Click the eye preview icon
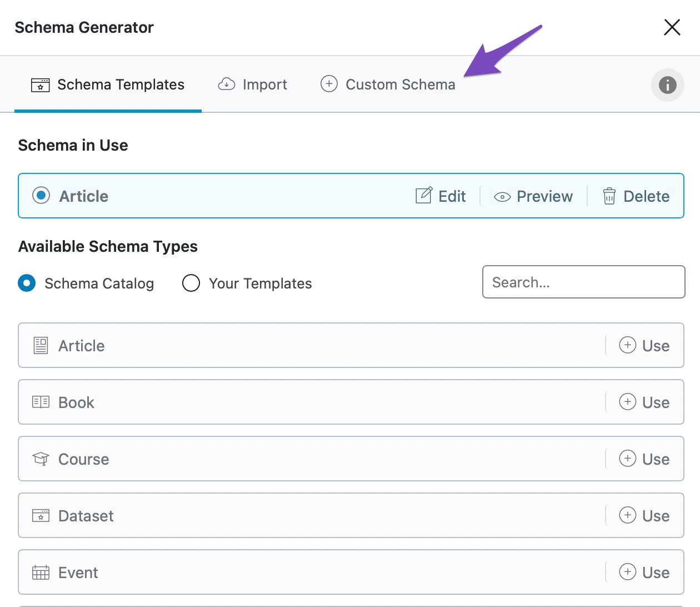 coord(502,197)
